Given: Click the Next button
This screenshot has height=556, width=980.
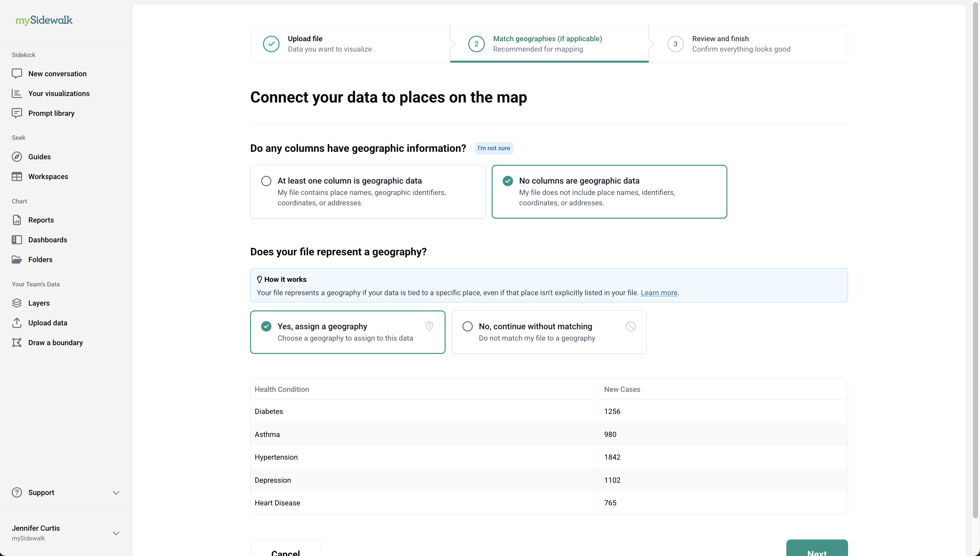Looking at the screenshot, I should [817, 550].
